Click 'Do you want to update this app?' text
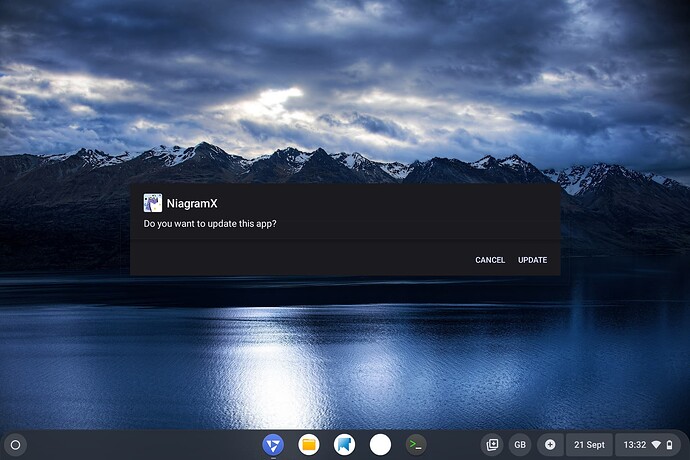The image size is (690, 460). click(210, 224)
